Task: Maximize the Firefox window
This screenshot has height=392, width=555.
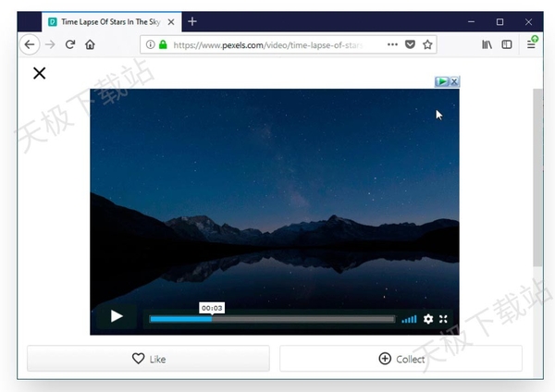Action: (499, 22)
